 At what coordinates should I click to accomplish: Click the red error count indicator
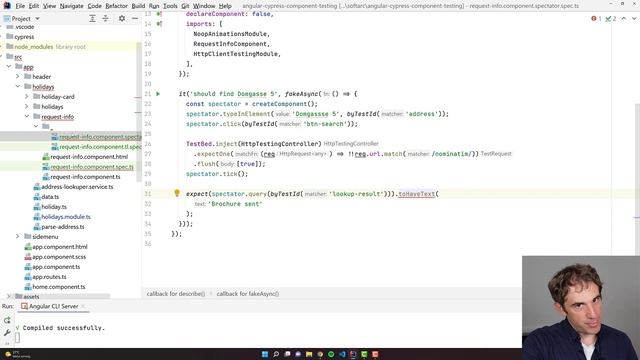pyautogui.click(x=596, y=18)
